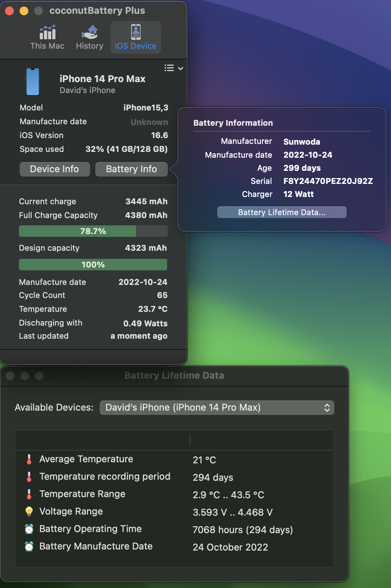
Task: Click the Battery Info button
Action: click(131, 169)
